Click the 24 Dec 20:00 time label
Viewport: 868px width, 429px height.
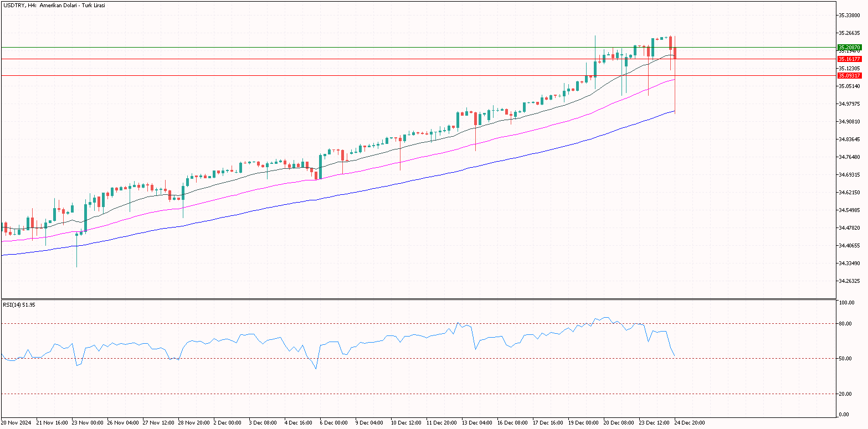(x=690, y=423)
